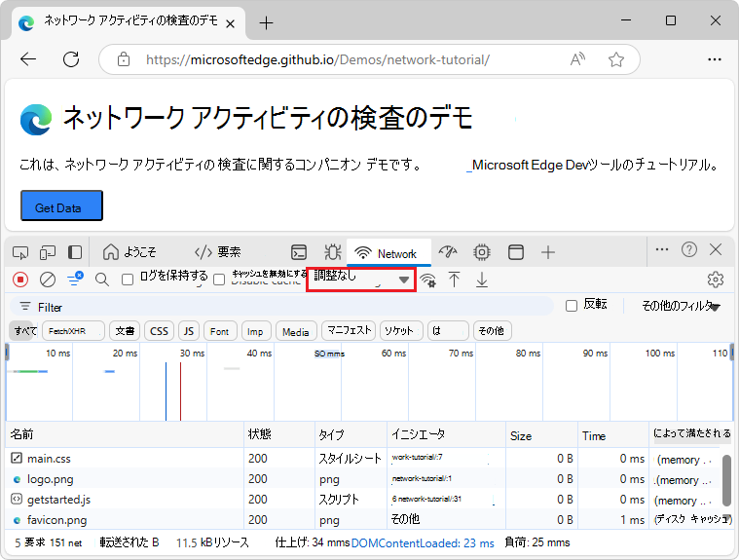Click the site lock icon

pos(124,59)
